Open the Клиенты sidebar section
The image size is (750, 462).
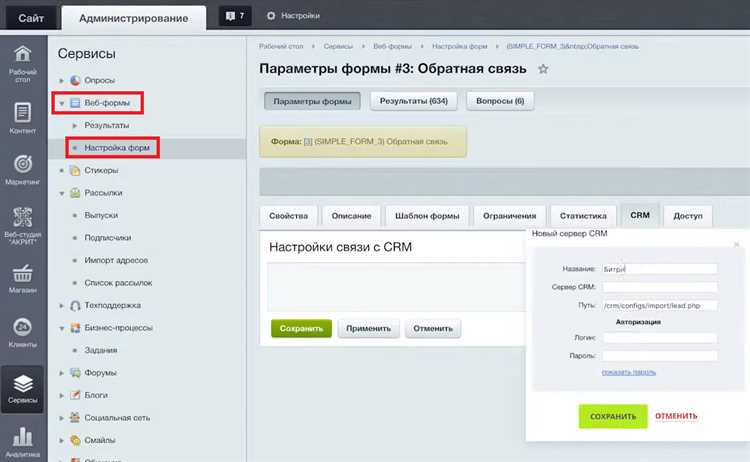click(x=22, y=332)
